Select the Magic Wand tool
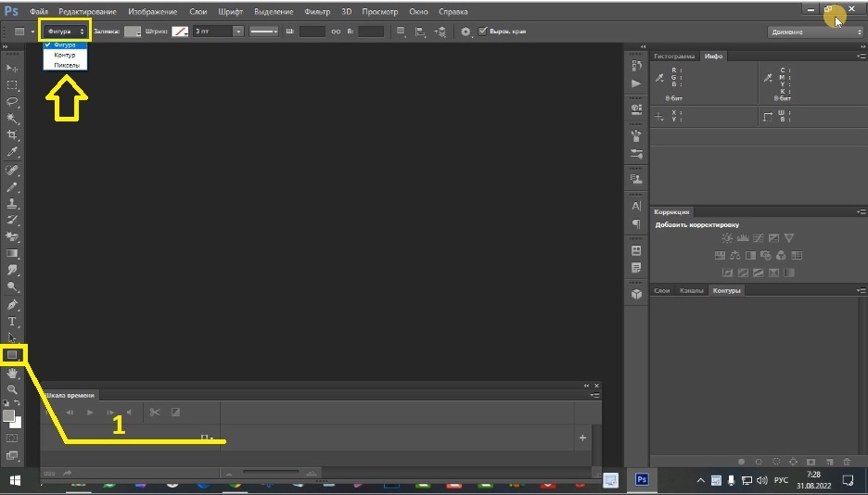The height and width of the screenshot is (495, 868). (12, 119)
